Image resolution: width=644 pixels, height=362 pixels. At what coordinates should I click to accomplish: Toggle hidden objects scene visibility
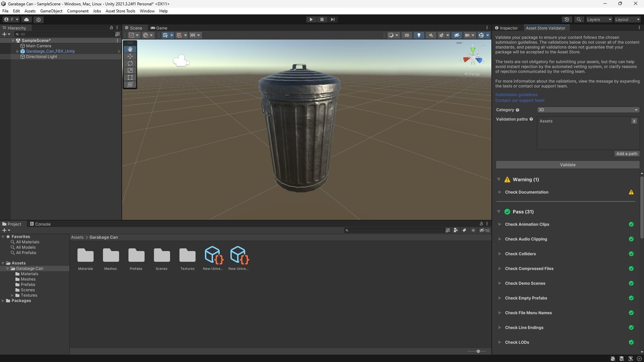[457, 35]
